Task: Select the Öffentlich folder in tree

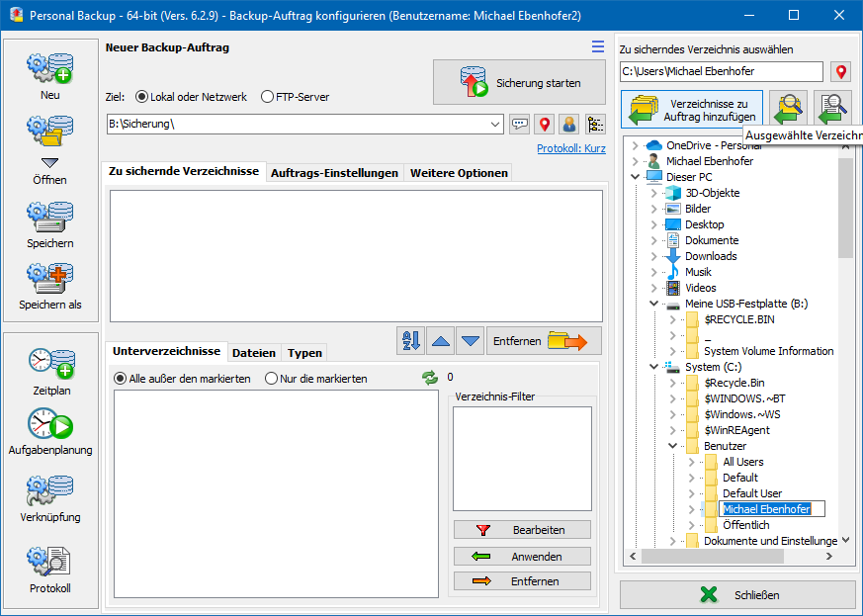Action: (x=745, y=525)
